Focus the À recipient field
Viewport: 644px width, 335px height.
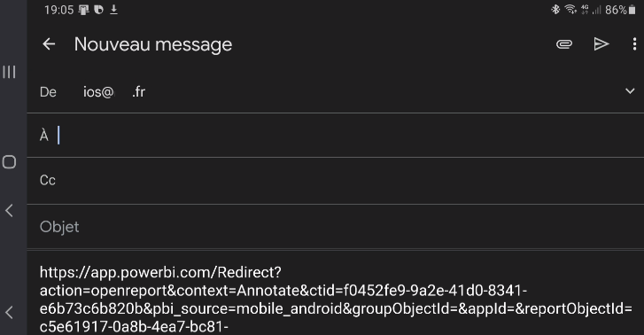[336, 136]
